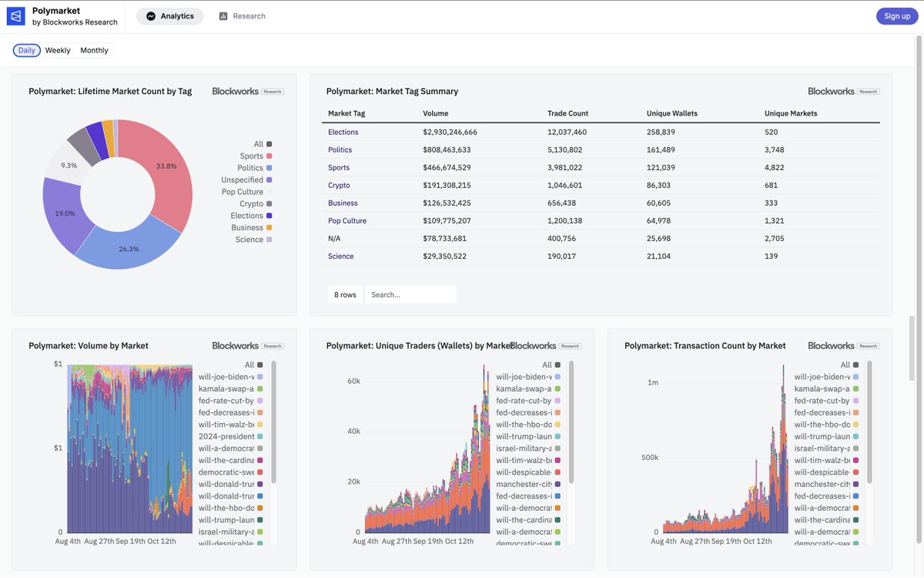
Task: Click the Unique Traders legend scrollbar
Action: (571, 422)
